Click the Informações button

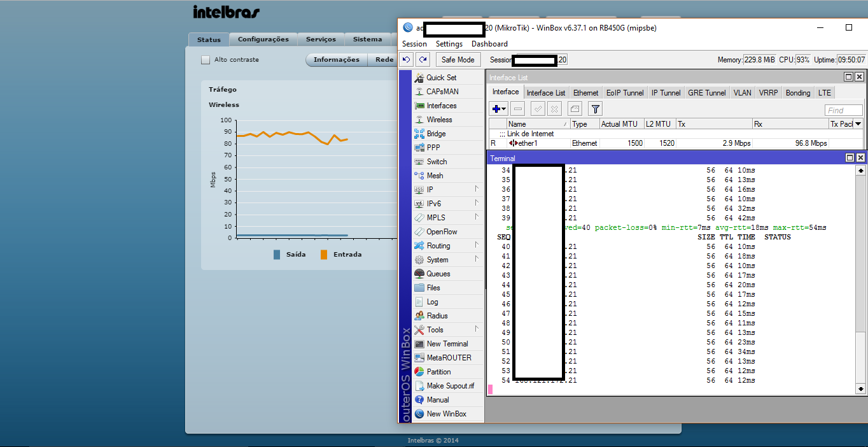337,60
